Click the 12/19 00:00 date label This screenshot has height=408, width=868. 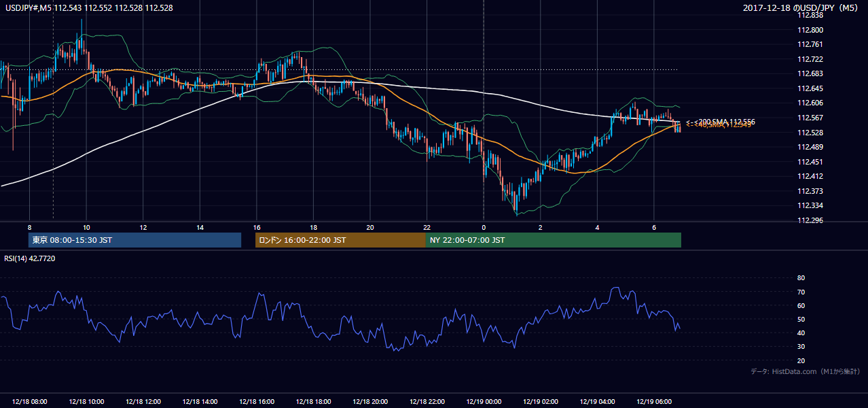point(484,402)
